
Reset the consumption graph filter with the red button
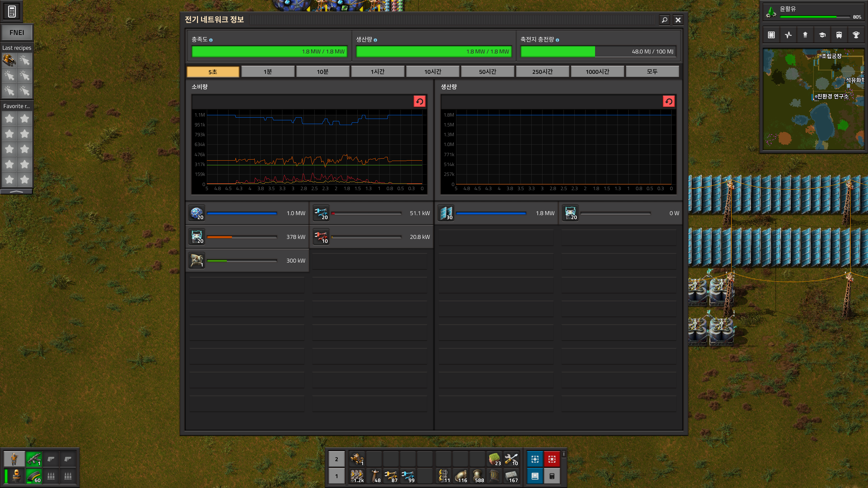click(419, 101)
